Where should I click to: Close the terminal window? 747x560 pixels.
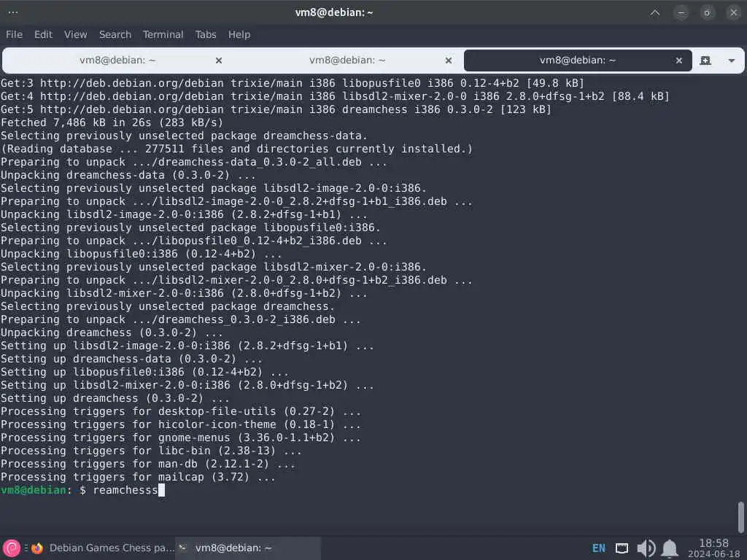click(x=734, y=12)
